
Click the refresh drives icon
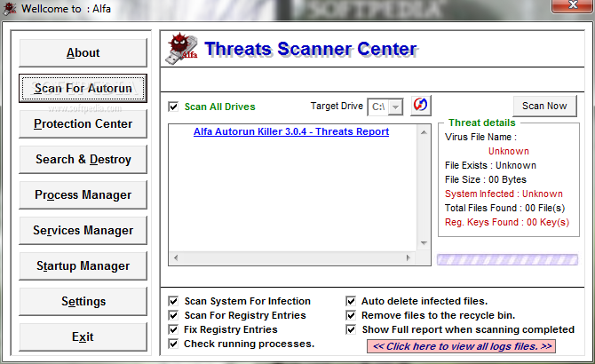(420, 105)
